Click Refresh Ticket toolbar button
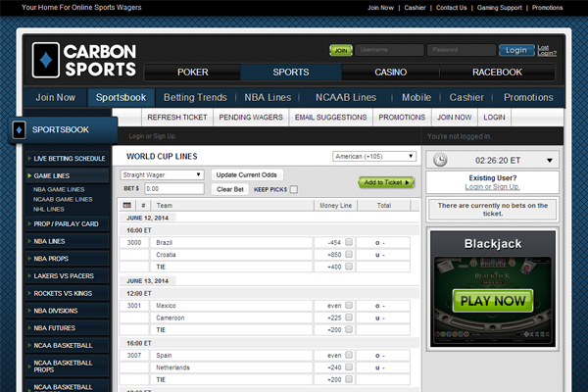Screen dimensions: 588x392 (x=177, y=118)
